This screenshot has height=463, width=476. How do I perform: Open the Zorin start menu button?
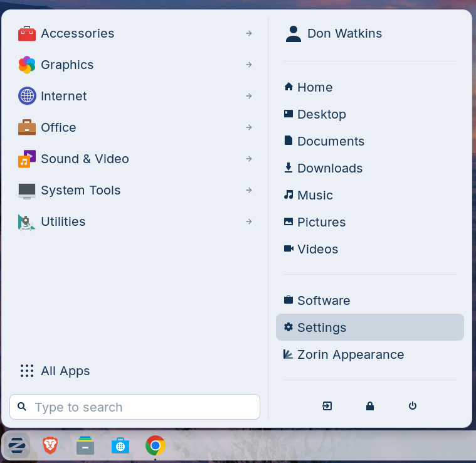pos(17,445)
